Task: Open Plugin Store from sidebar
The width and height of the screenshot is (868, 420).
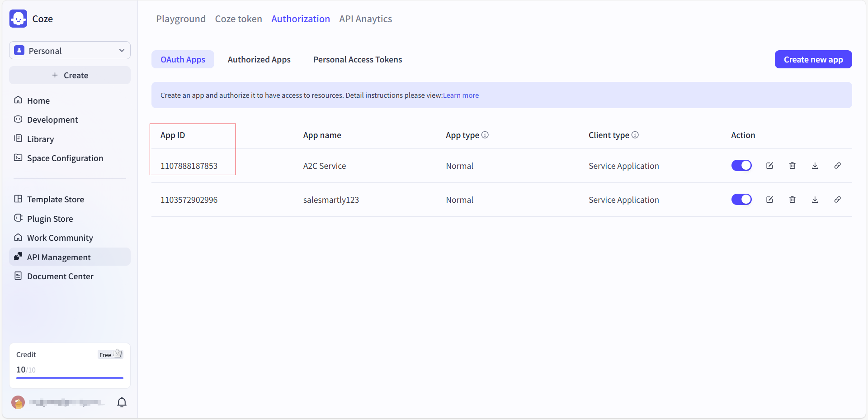Action: 50,219
